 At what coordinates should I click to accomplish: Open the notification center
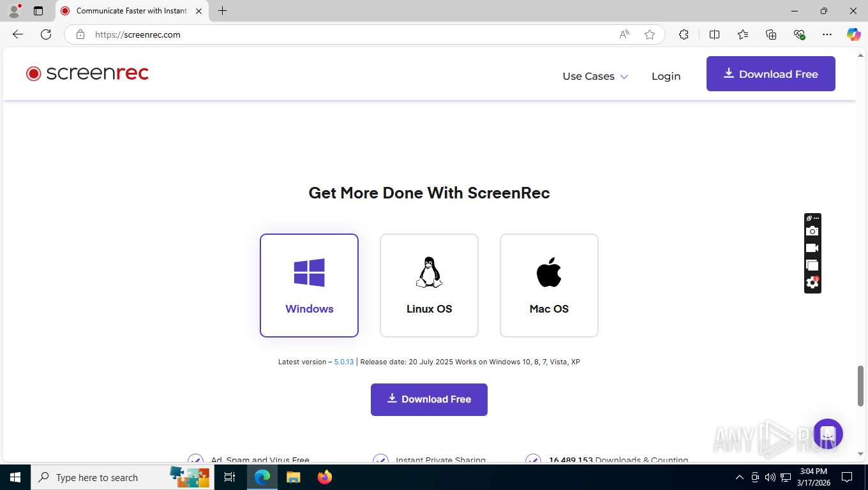(847, 477)
